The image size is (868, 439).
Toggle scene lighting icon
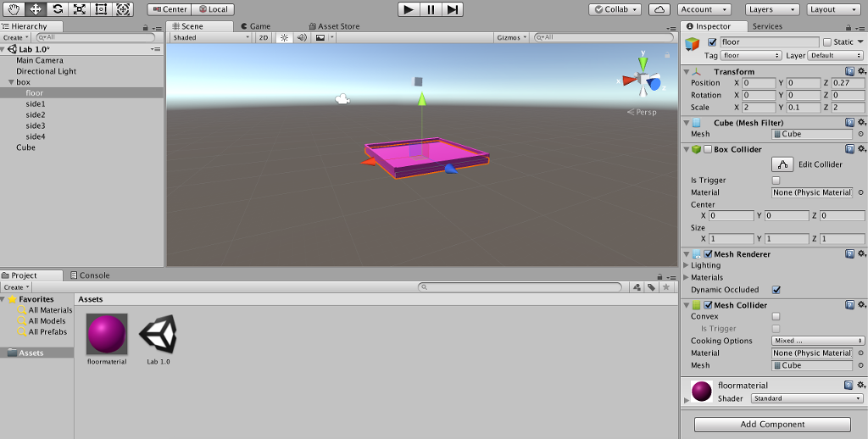pos(285,37)
